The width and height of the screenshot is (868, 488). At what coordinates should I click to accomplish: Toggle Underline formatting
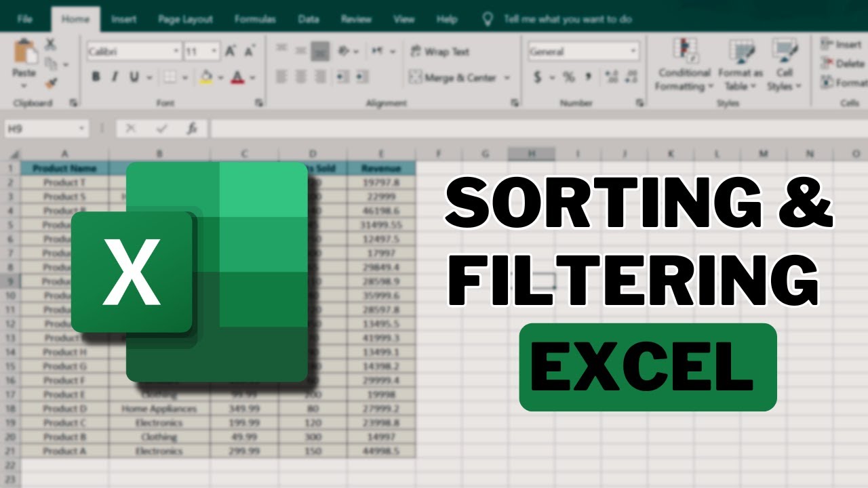(x=134, y=77)
